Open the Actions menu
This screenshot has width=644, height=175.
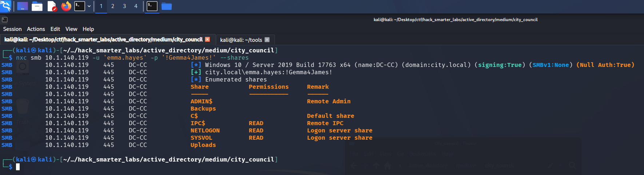point(36,29)
